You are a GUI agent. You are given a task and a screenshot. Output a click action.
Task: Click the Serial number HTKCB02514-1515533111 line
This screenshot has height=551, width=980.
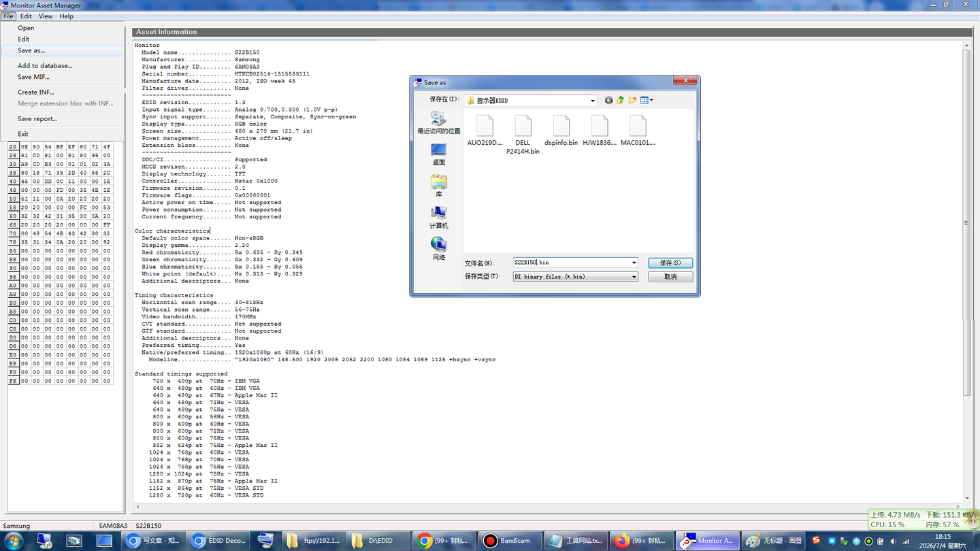coord(225,74)
